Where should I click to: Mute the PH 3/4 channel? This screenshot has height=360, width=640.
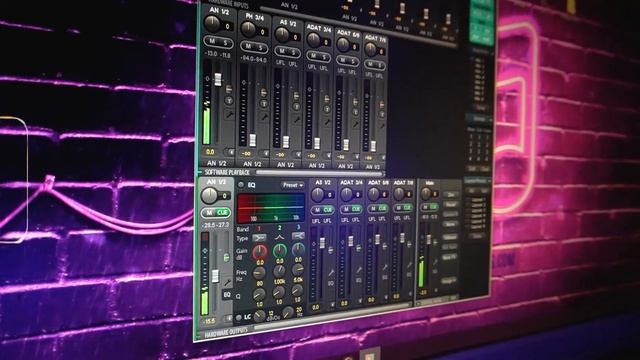point(248,46)
